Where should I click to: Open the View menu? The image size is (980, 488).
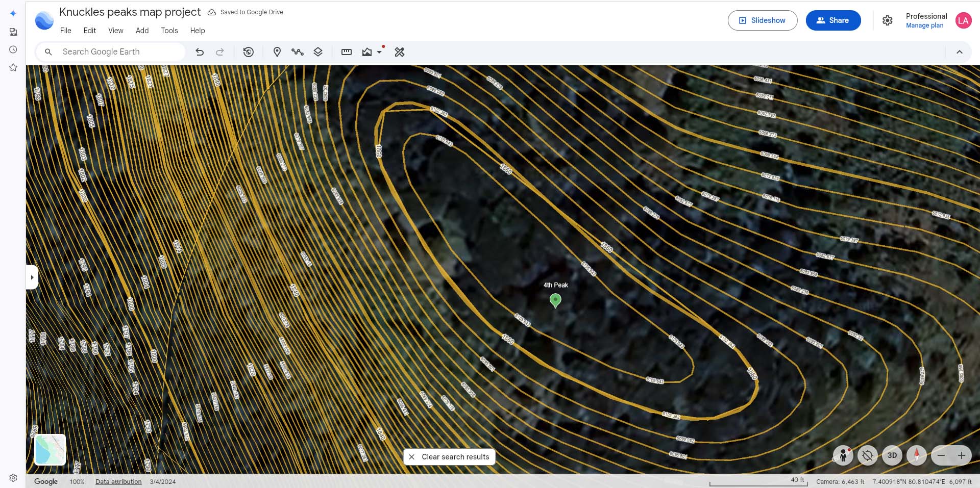[x=116, y=31]
